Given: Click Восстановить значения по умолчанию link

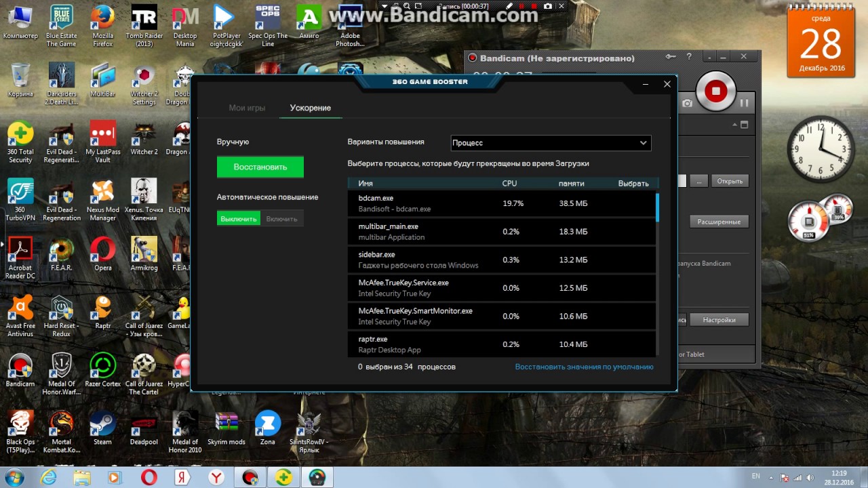Looking at the screenshot, I should pyautogui.click(x=584, y=367).
